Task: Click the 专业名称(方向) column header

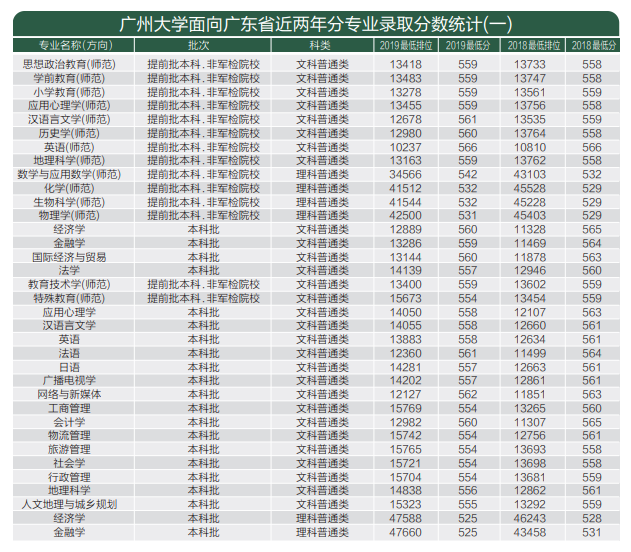Action: [x=74, y=45]
